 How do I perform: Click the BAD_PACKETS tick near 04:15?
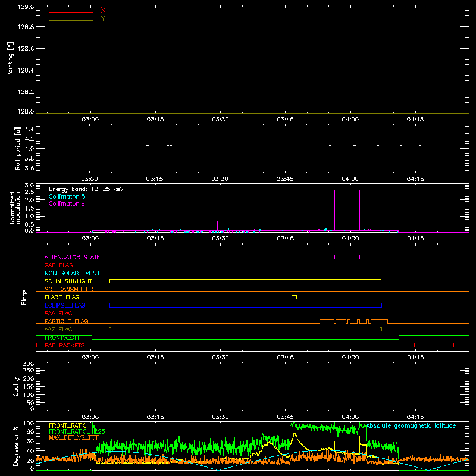click(x=414, y=345)
